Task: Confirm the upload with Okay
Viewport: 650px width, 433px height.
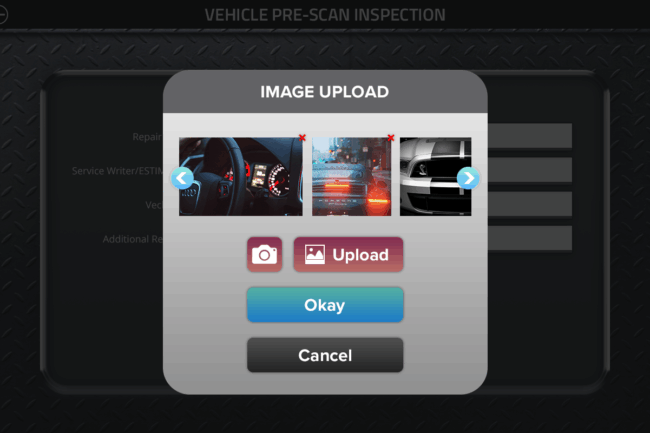Action: [325, 305]
